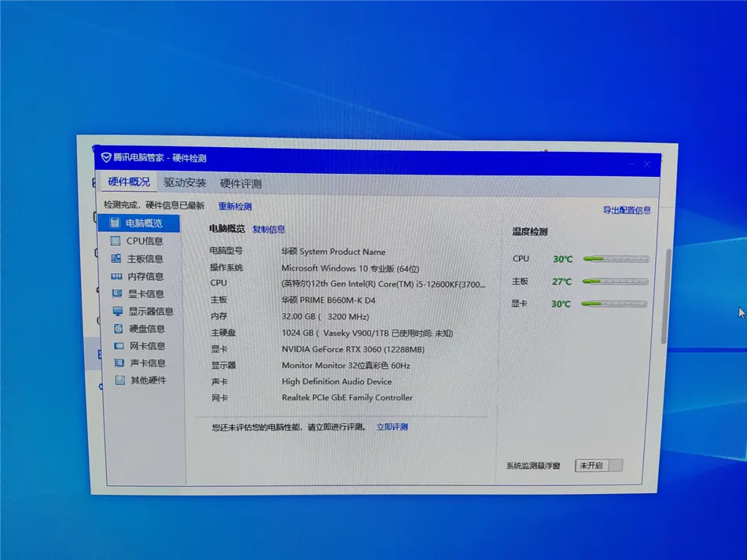Select 其他硬件 in the sidebar list

pyautogui.click(x=148, y=381)
